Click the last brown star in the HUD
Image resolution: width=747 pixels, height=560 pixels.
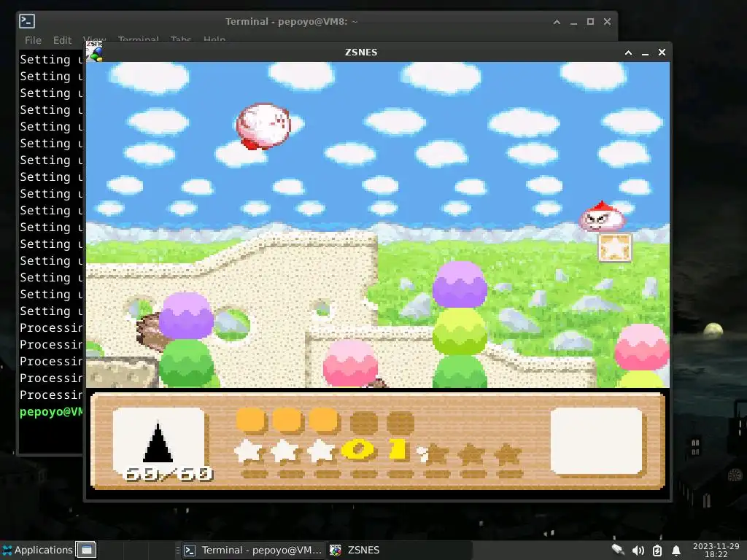point(508,454)
